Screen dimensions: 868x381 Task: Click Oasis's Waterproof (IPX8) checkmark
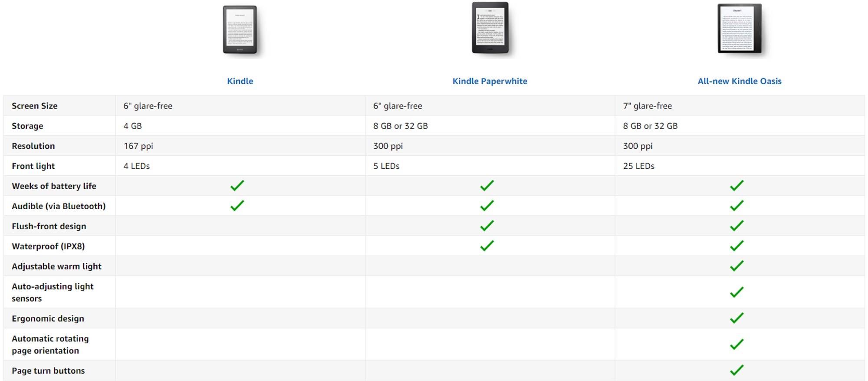point(737,246)
